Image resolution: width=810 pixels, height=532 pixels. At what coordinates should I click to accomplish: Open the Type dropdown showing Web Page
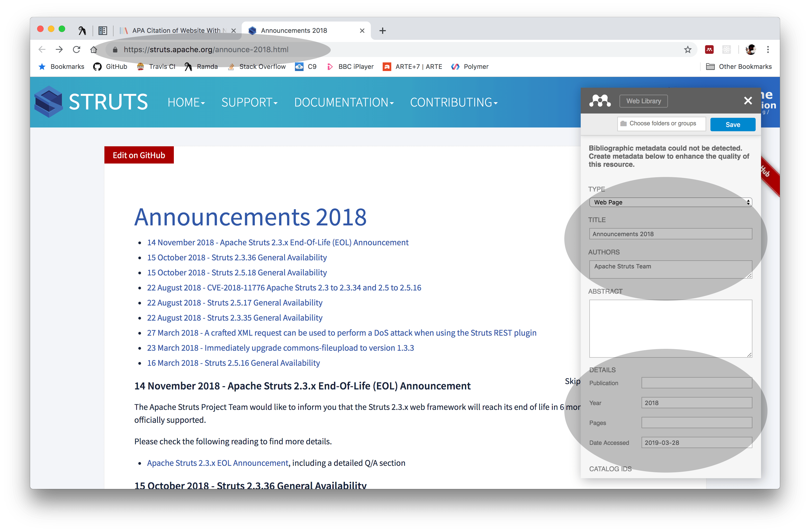click(670, 202)
